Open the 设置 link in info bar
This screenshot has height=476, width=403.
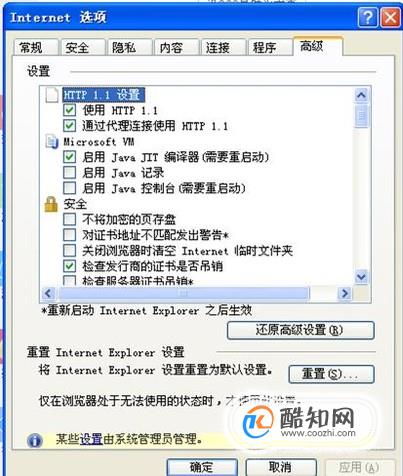91,439
